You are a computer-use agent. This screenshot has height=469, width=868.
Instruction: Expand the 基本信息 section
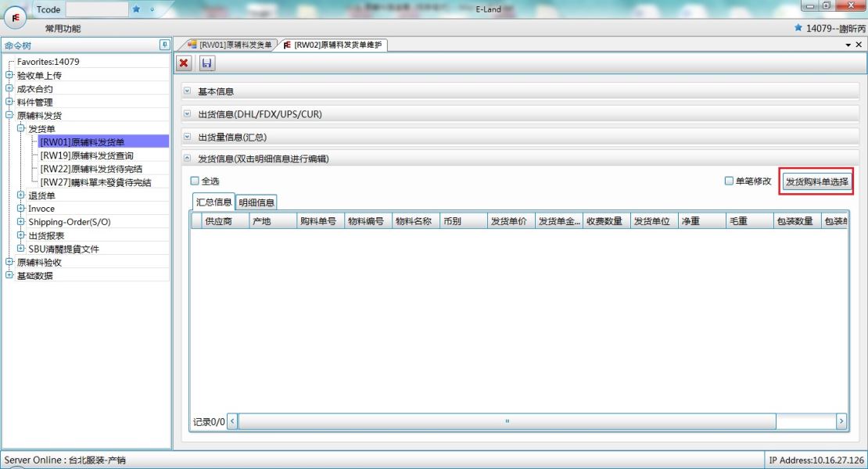[187, 91]
